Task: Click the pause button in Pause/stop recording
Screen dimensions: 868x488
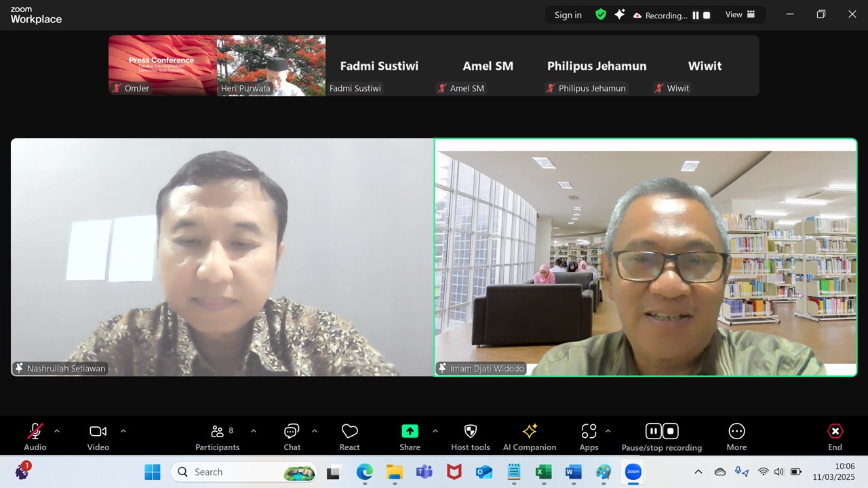Action: click(x=653, y=431)
